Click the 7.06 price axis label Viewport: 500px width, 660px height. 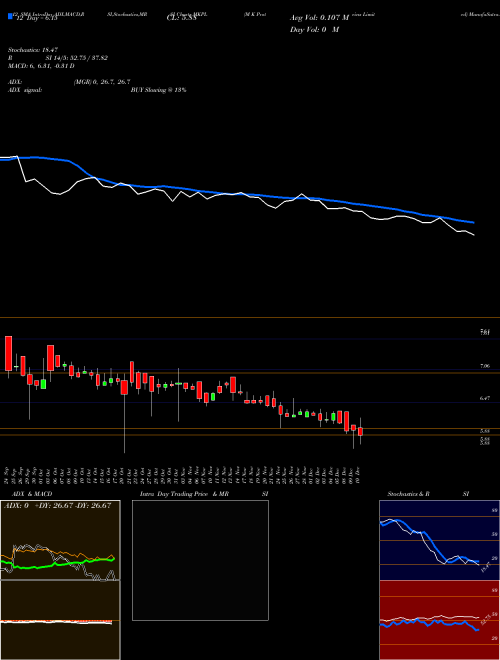tap(485, 366)
